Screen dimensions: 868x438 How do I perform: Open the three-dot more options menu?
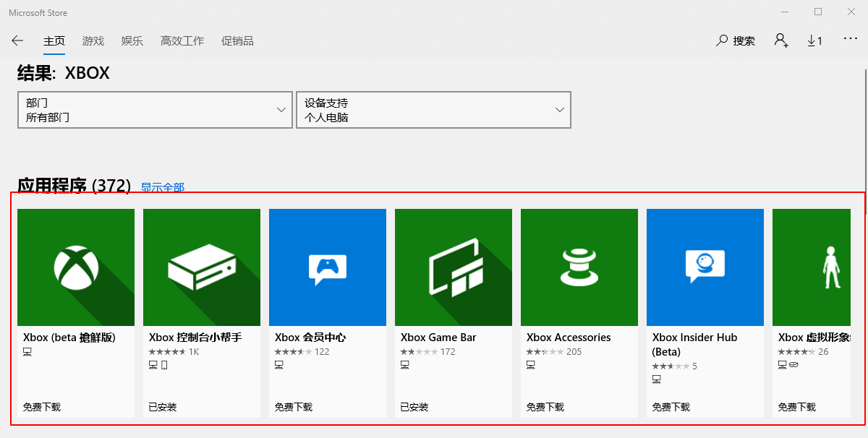[850, 40]
